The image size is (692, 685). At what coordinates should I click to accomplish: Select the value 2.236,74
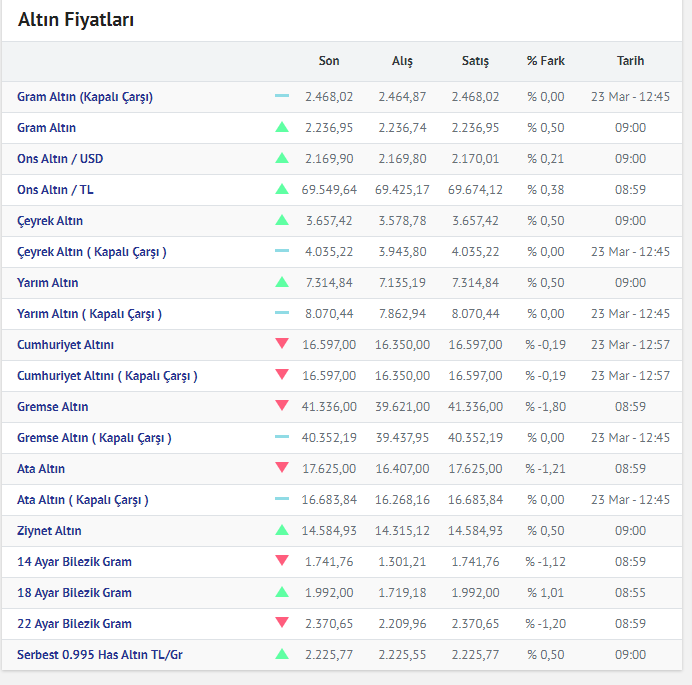[402, 128]
